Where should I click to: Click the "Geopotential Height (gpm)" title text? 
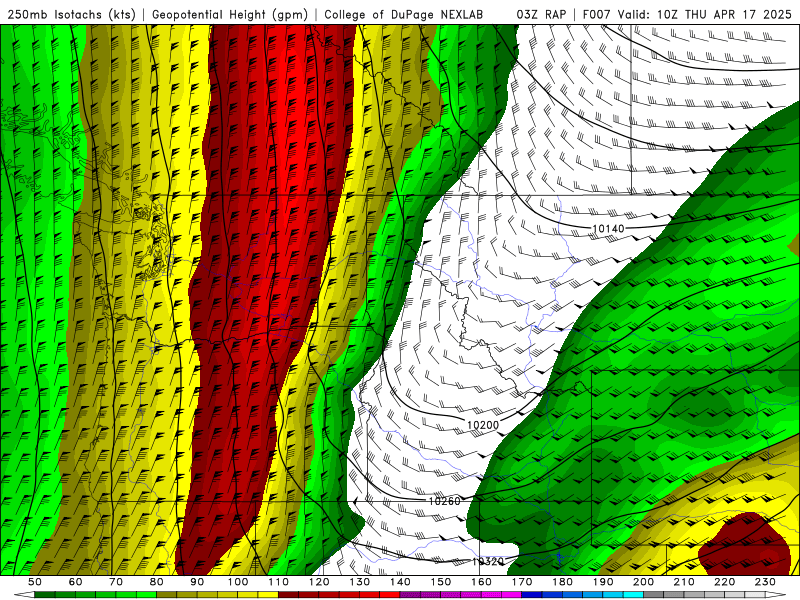pos(230,15)
